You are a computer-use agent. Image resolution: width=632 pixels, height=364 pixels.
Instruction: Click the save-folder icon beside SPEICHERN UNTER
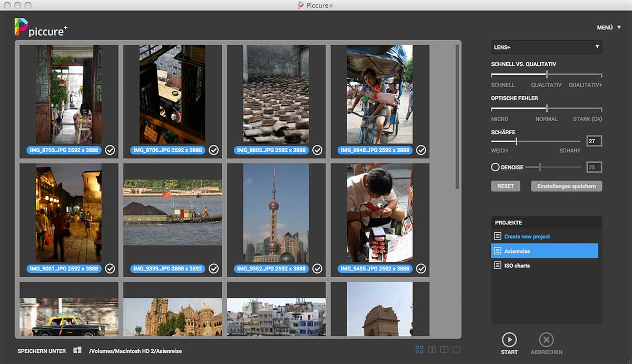pyautogui.click(x=77, y=350)
